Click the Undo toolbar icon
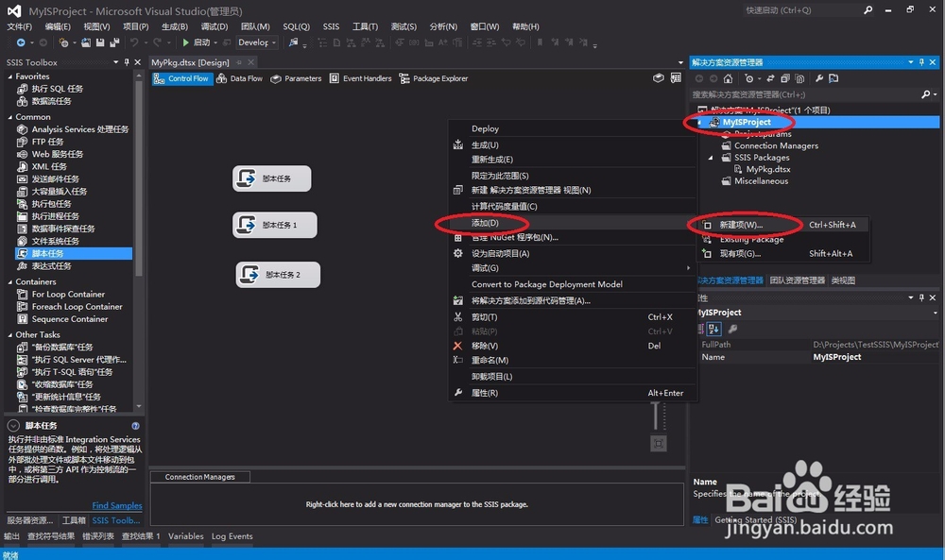This screenshot has height=560, width=945. pos(134,42)
